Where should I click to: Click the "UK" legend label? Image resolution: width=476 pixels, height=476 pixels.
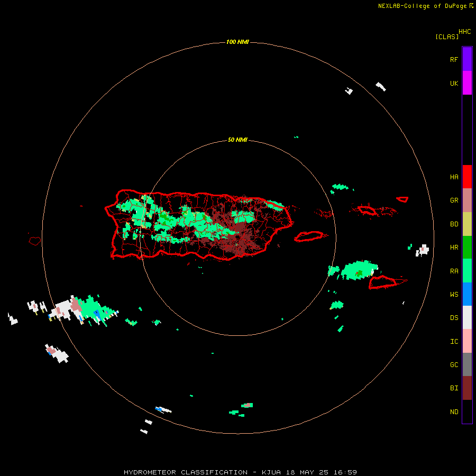click(x=454, y=84)
